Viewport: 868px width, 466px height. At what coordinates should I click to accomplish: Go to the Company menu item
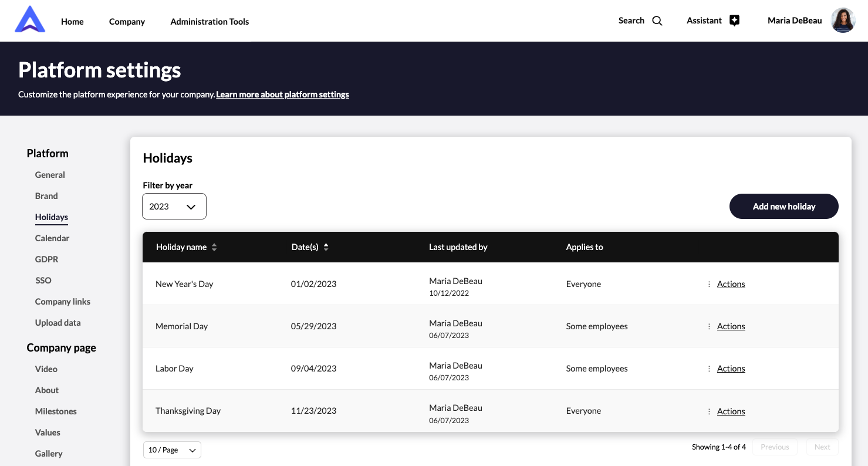127,22
